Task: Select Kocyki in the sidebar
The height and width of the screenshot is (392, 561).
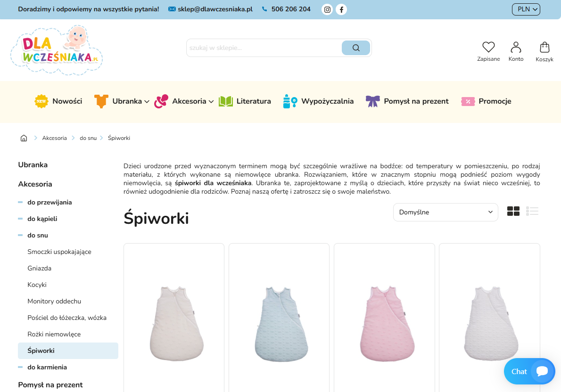Action: coord(37,285)
